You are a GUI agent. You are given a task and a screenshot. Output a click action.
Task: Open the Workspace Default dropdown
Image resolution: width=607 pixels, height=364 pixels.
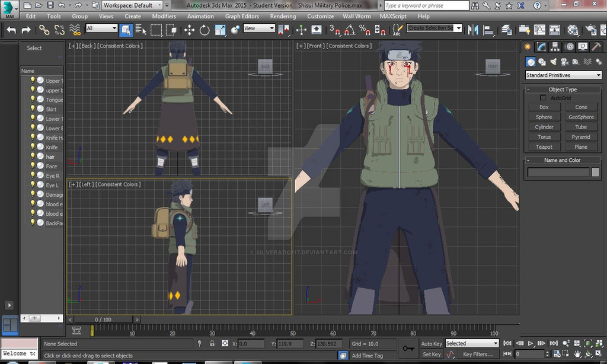132,5
